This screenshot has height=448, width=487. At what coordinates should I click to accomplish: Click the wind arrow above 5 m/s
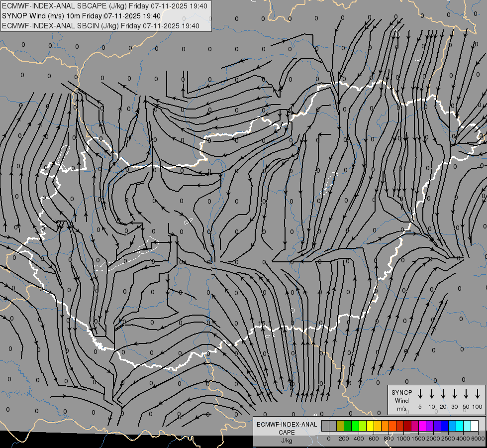[x=420, y=394]
